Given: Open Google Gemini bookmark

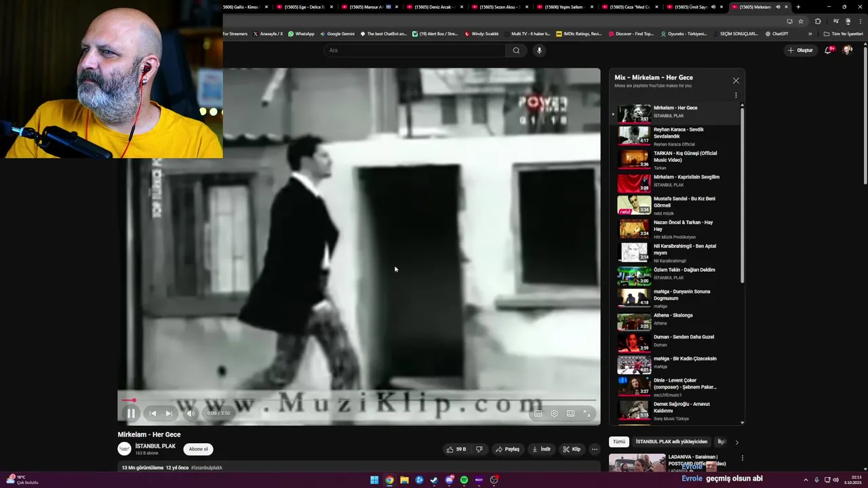Looking at the screenshot, I should click(337, 34).
